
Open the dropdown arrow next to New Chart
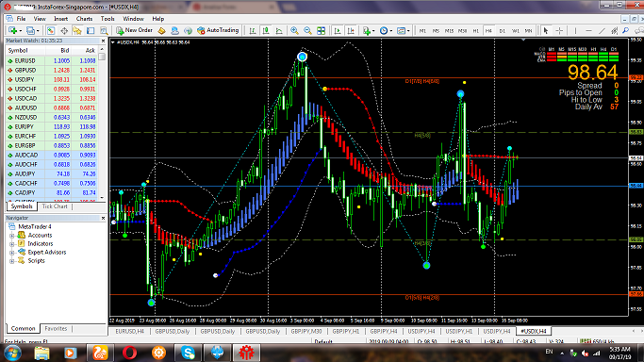(20, 31)
